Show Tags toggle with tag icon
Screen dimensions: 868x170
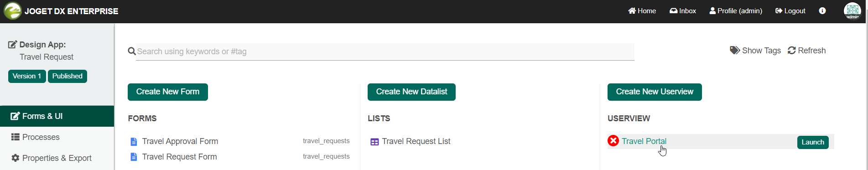click(755, 51)
